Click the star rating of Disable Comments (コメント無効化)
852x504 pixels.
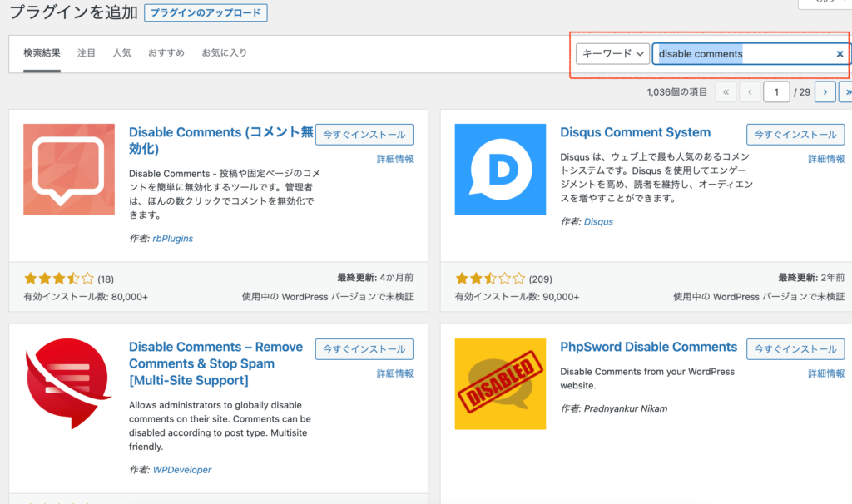point(59,279)
